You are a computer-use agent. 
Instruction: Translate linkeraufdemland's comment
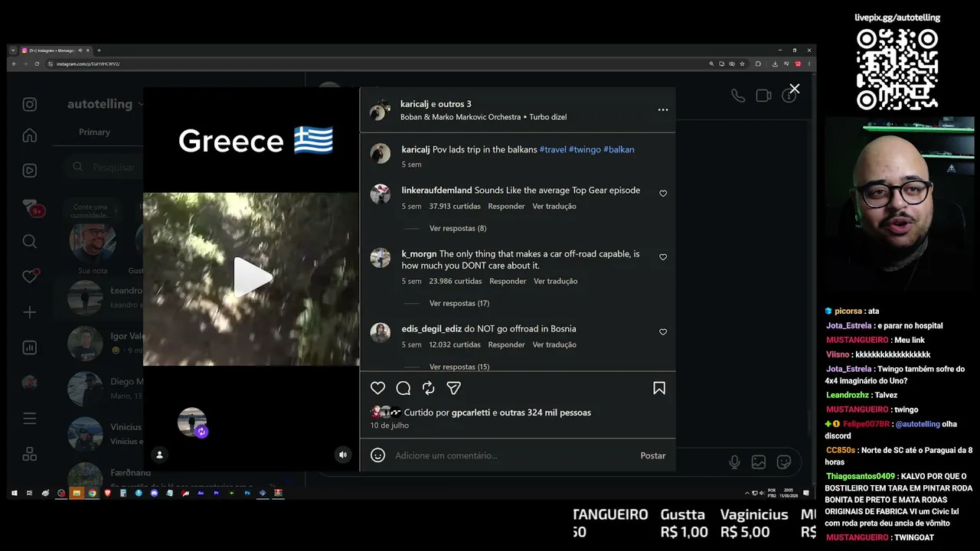coord(554,206)
